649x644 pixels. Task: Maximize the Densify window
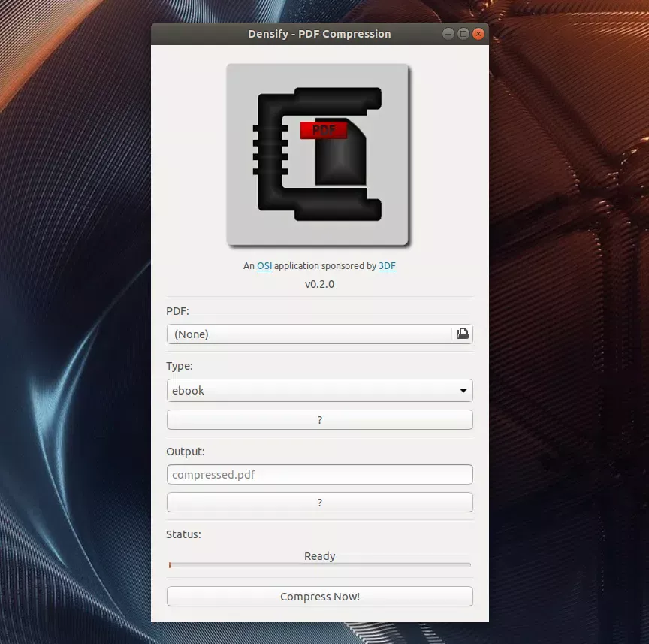coord(463,34)
